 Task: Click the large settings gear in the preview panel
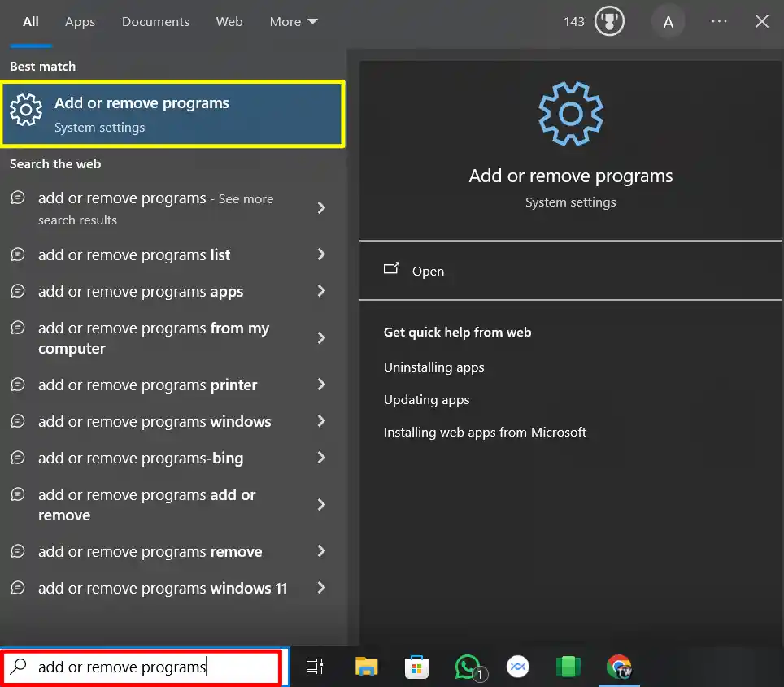[x=570, y=114]
